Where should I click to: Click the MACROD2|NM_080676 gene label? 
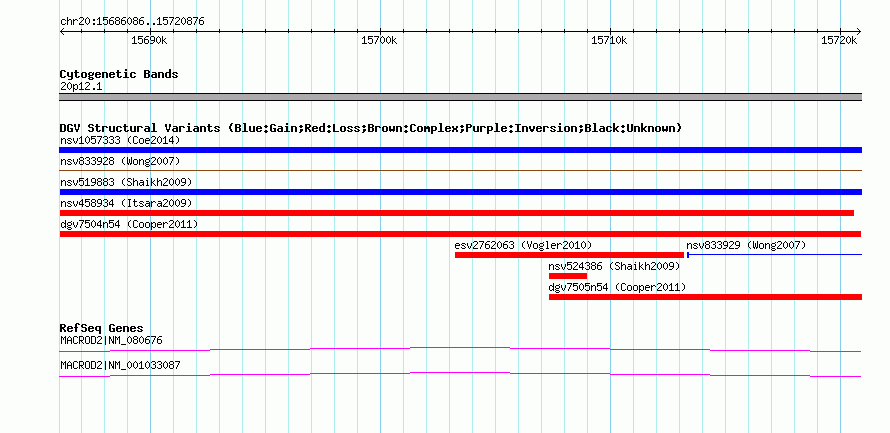(111, 340)
